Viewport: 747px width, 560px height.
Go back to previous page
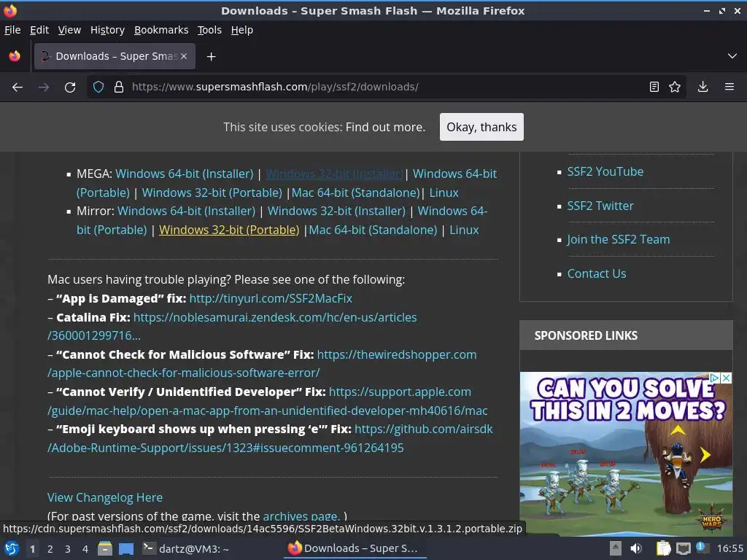pos(18,87)
